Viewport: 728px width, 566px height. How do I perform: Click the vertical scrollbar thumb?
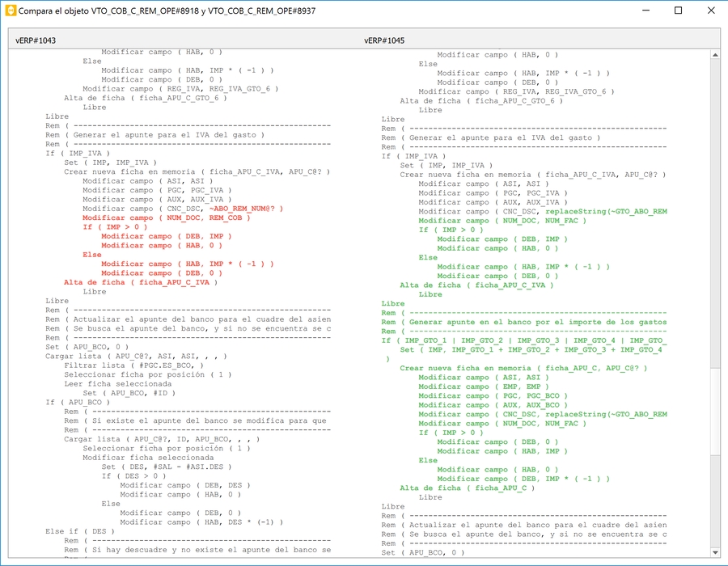714,412
